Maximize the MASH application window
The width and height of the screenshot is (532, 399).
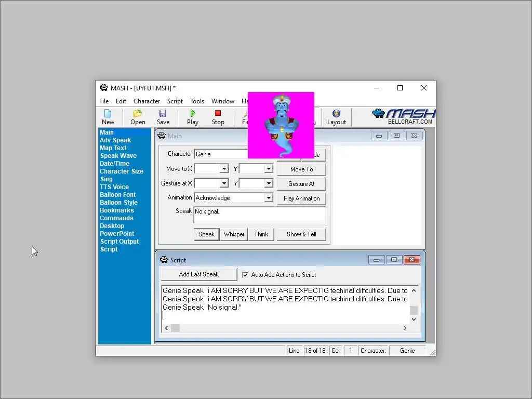pyautogui.click(x=400, y=88)
